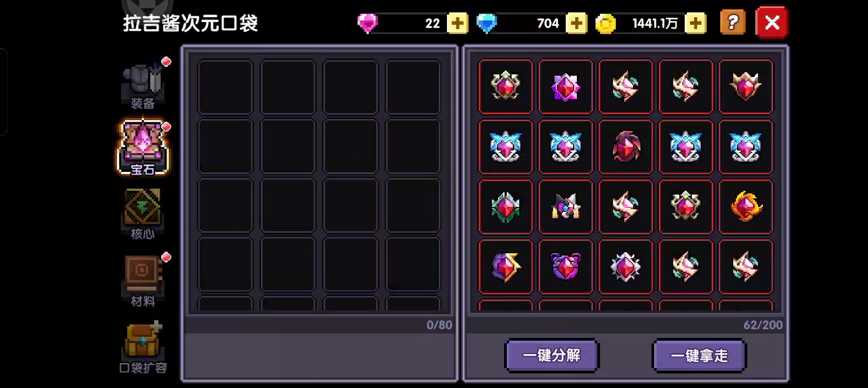This screenshot has width=868, height=388.
Task: Select the 宝石 gem tab
Action: coord(143,148)
